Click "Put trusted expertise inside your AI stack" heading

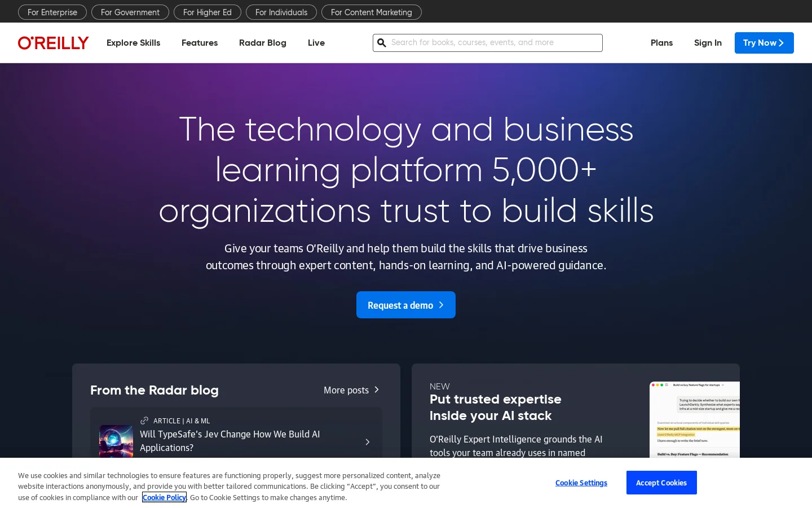tap(496, 408)
